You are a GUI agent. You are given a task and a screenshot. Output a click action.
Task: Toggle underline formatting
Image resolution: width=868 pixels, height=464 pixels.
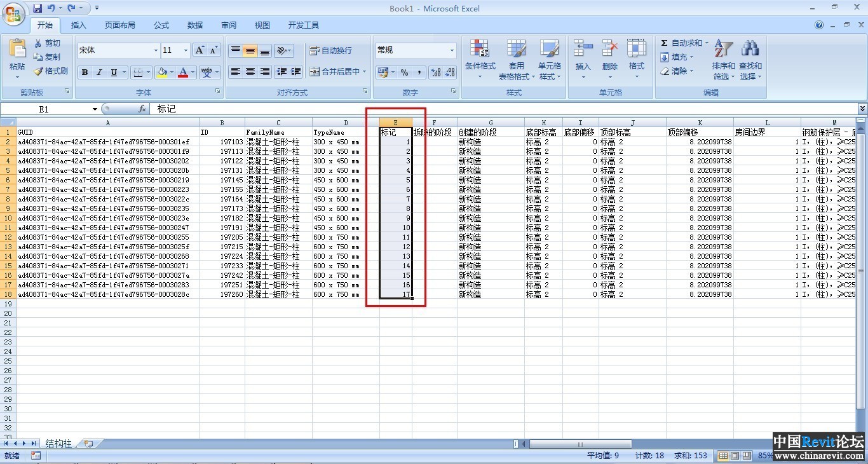coord(114,72)
